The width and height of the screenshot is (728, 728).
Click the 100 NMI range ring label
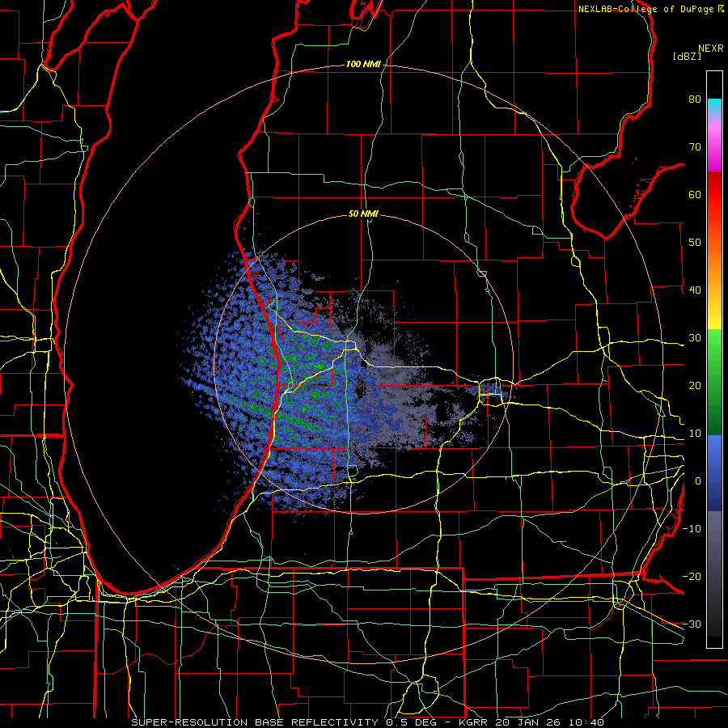pos(363,64)
